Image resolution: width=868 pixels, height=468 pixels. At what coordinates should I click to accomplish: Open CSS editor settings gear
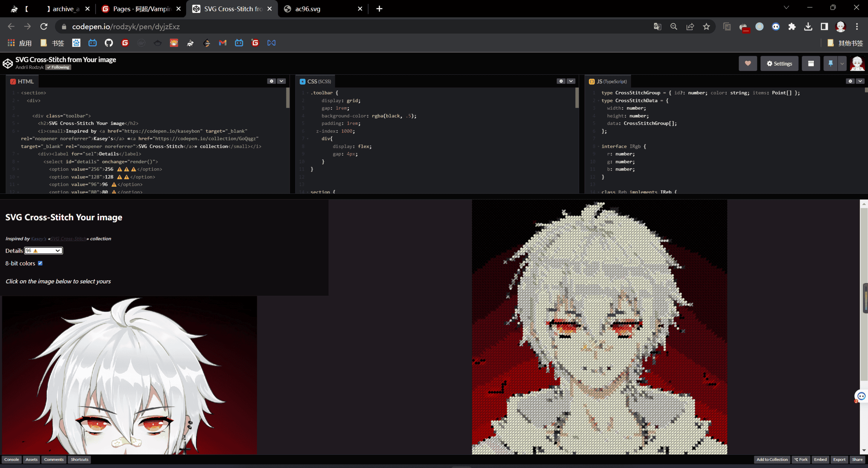coord(561,81)
